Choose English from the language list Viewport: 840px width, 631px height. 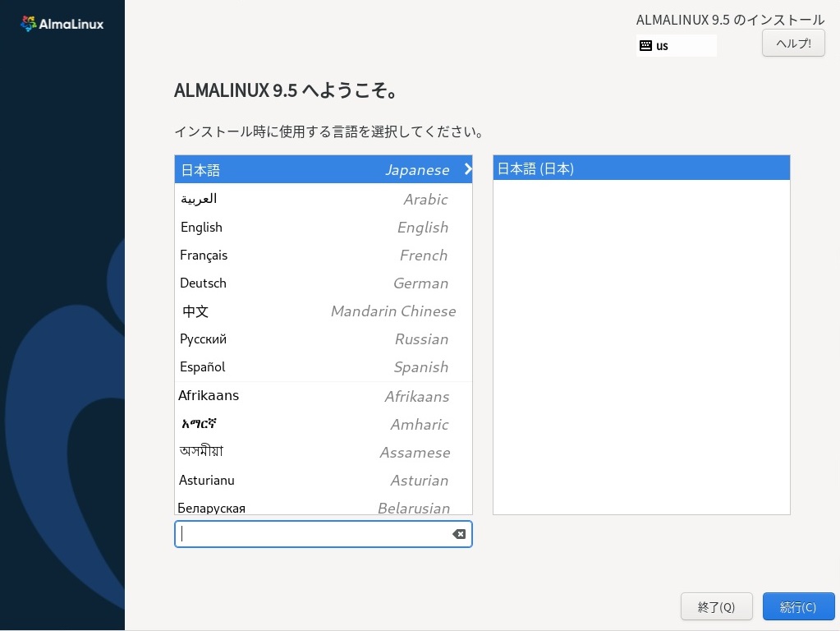(323, 228)
